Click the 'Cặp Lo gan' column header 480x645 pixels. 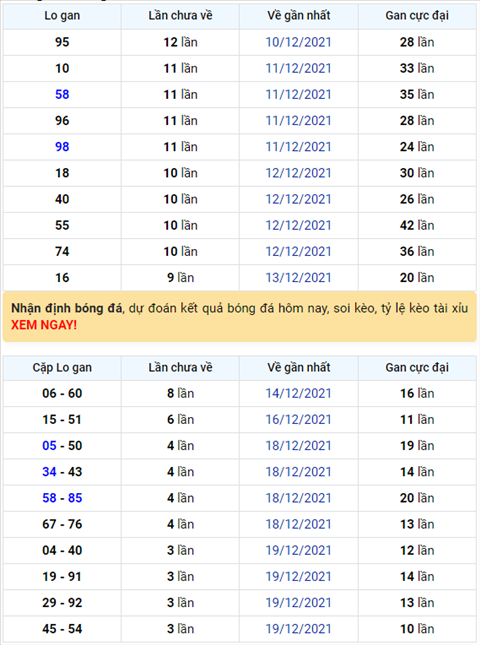coord(62,368)
